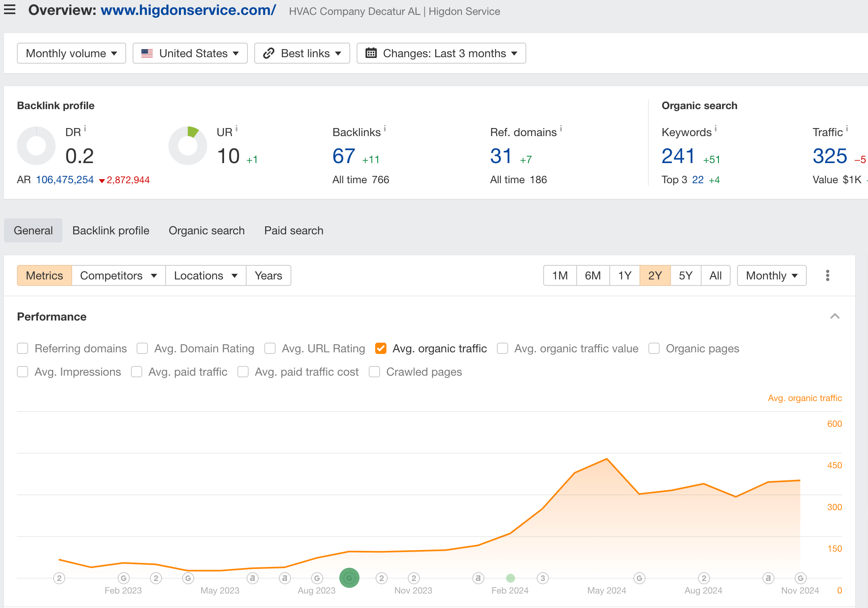Set chart range to All
Screen dimensions: 868x608
(716, 275)
